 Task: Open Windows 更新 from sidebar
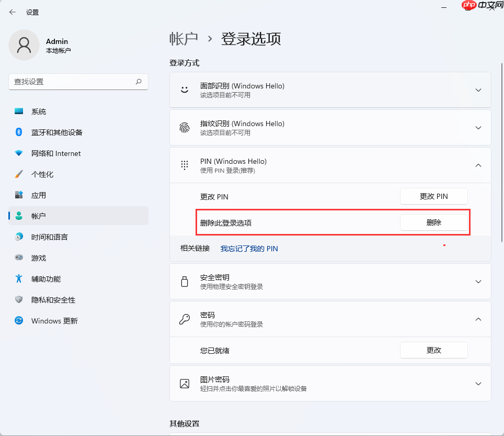[x=52, y=320]
